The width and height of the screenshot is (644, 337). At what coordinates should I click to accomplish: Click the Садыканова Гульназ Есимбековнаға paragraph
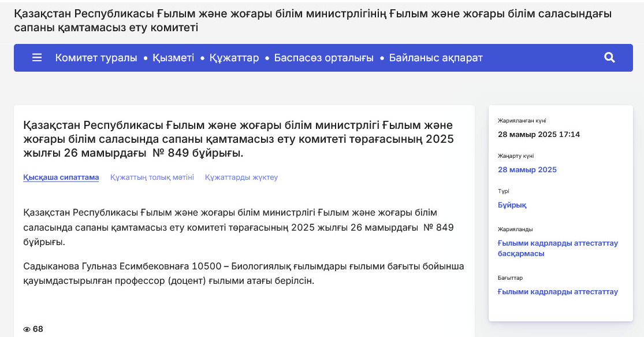[x=243, y=273]
